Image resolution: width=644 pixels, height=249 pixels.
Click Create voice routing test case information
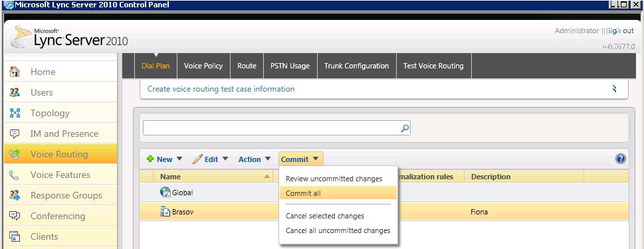(x=221, y=89)
